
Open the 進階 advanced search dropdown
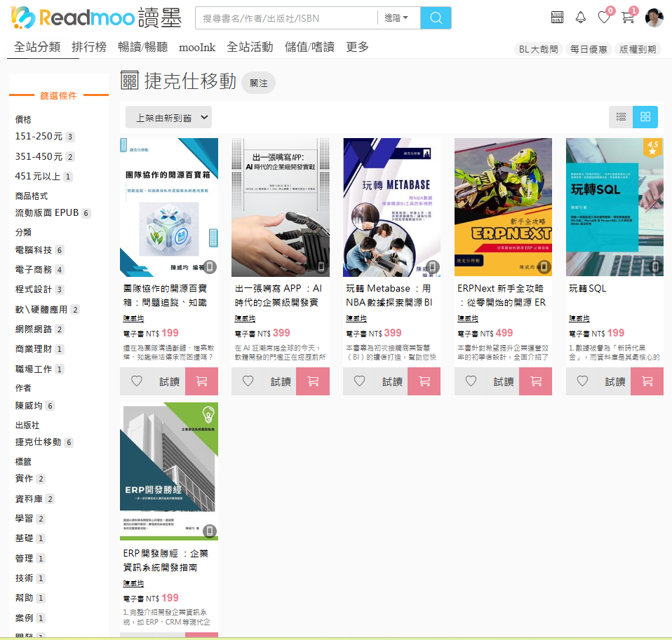[396, 18]
